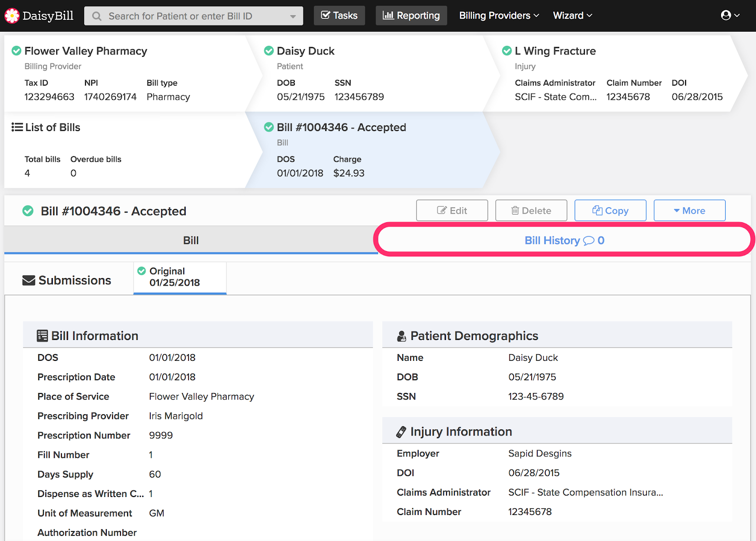Click SSN value 123-45-6789

coord(536,397)
